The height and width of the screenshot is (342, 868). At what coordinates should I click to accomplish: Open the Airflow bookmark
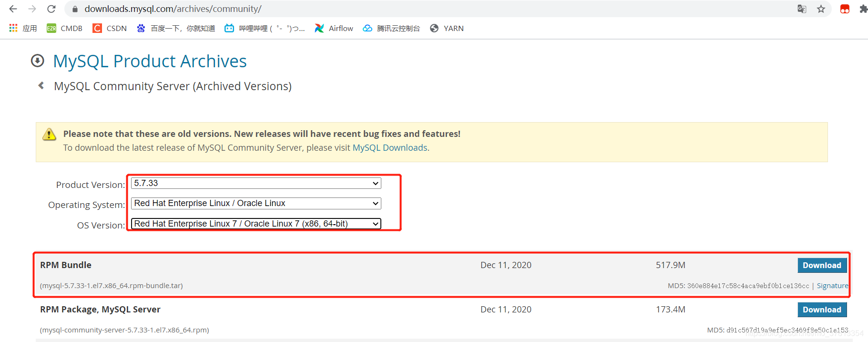coord(334,29)
